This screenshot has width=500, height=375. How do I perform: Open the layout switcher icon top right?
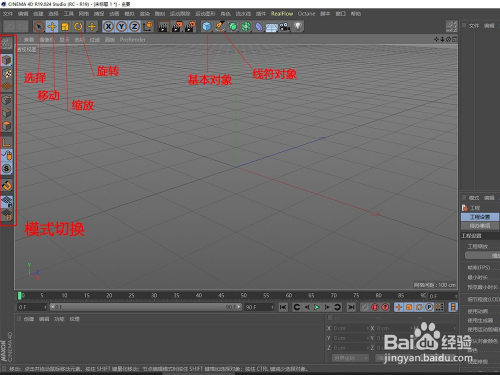coord(451,26)
